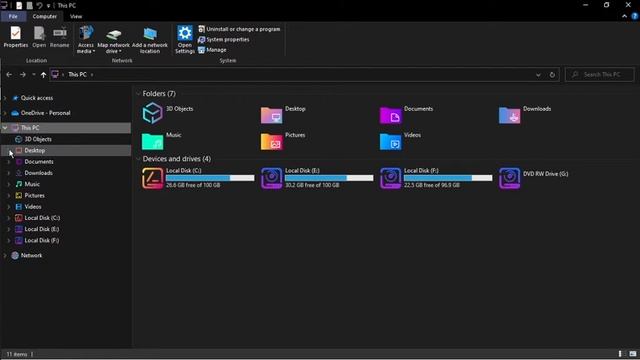Switch to the Computer ribbon tab

pyautogui.click(x=44, y=16)
